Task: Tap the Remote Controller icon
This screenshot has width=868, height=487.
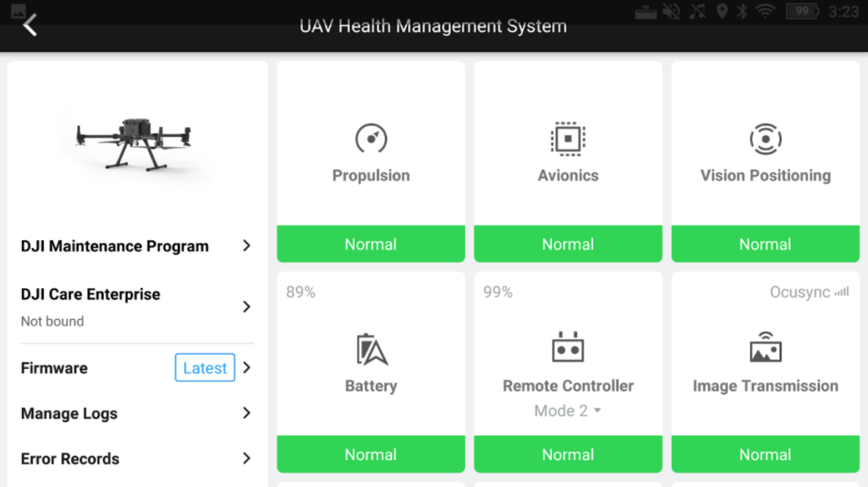Action: (568, 347)
